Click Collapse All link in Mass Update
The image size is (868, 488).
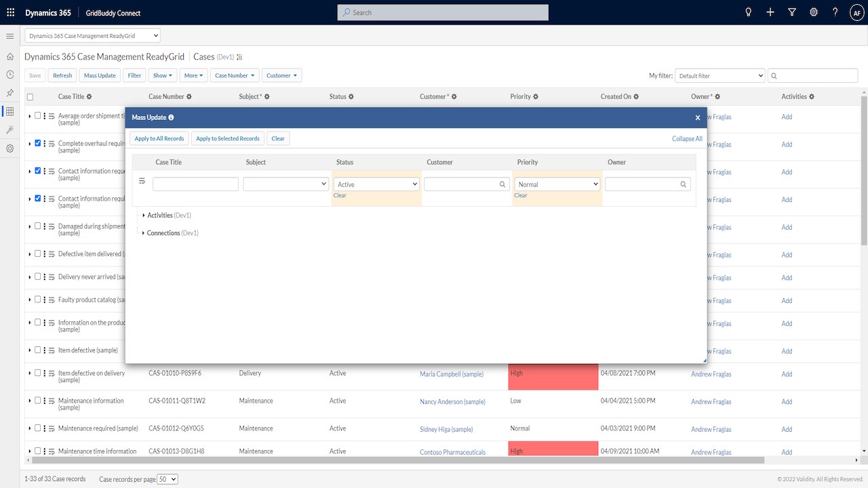click(688, 139)
